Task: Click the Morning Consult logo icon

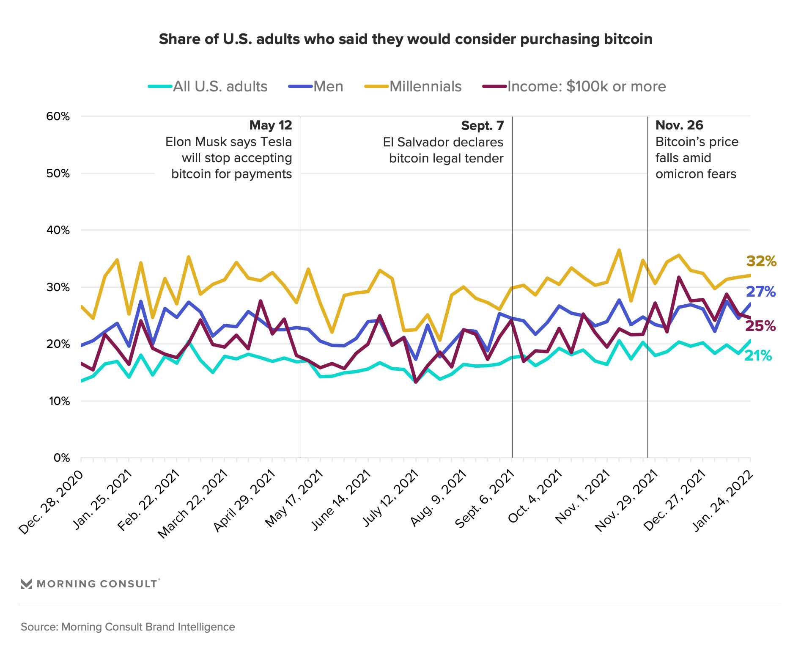Action: 26,584
